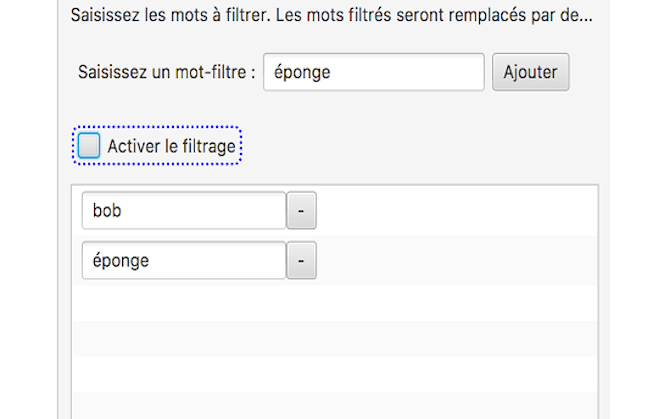Click the last visible empty row of list

[x=335, y=406]
